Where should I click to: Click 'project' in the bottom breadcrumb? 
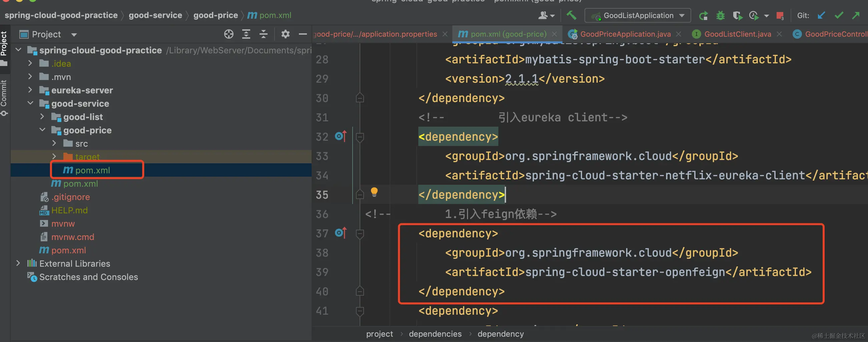click(379, 334)
